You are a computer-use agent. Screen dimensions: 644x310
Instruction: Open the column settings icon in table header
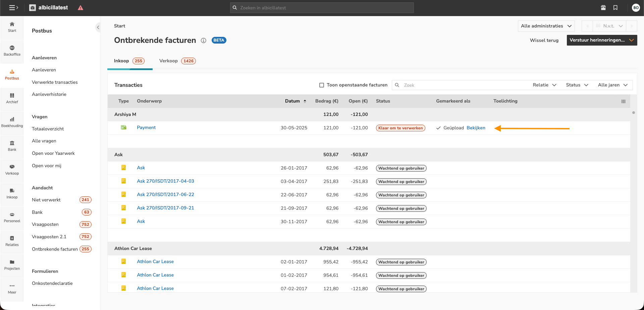click(623, 101)
